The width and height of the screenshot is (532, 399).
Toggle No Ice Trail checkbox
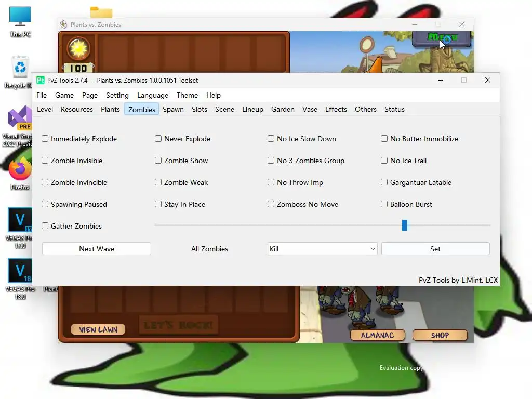384,160
